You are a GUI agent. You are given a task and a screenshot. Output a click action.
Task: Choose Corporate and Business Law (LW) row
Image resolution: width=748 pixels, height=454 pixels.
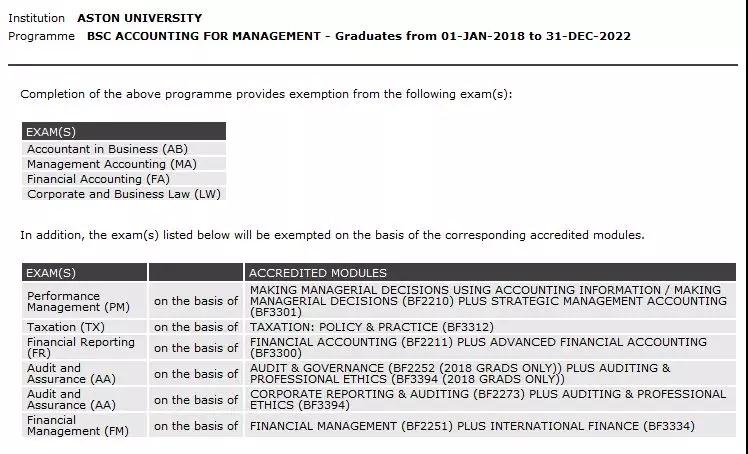(x=124, y=194)
